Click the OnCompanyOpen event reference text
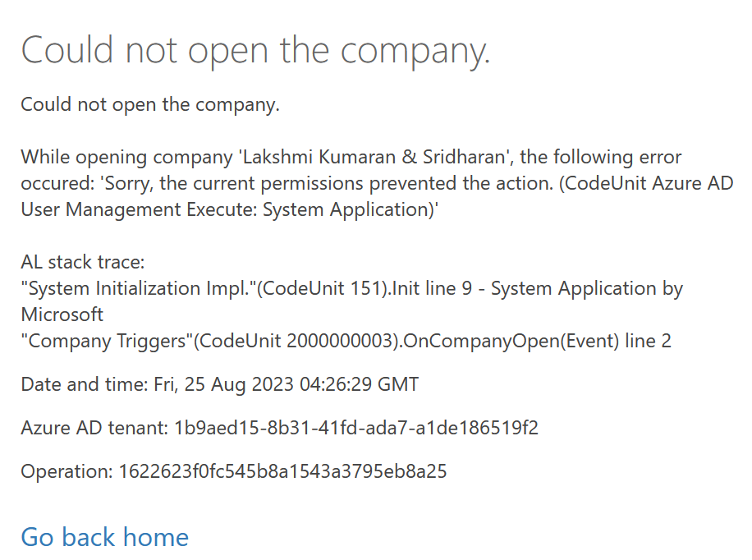The width and height of the screenshot is (752, 560). (509, 340)
